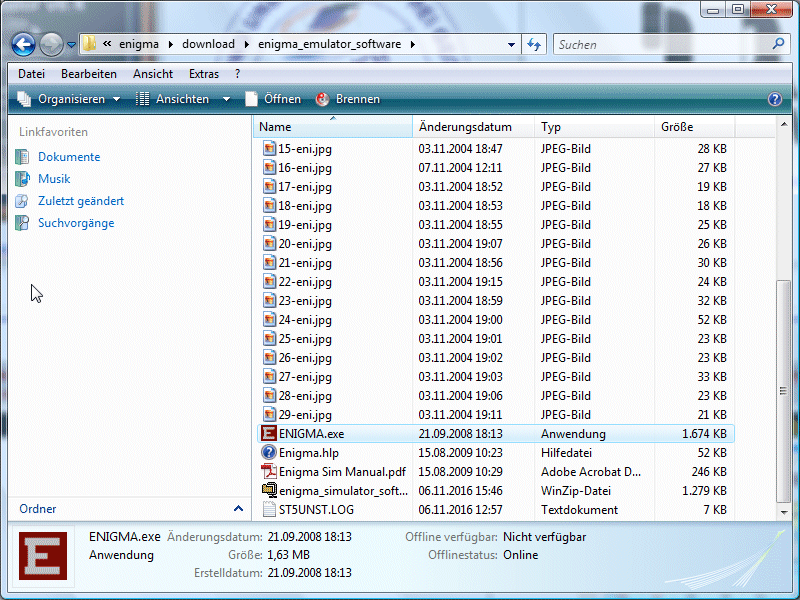
Task: Open the Organisieren toolbar menu
Action: pos(69,99)
